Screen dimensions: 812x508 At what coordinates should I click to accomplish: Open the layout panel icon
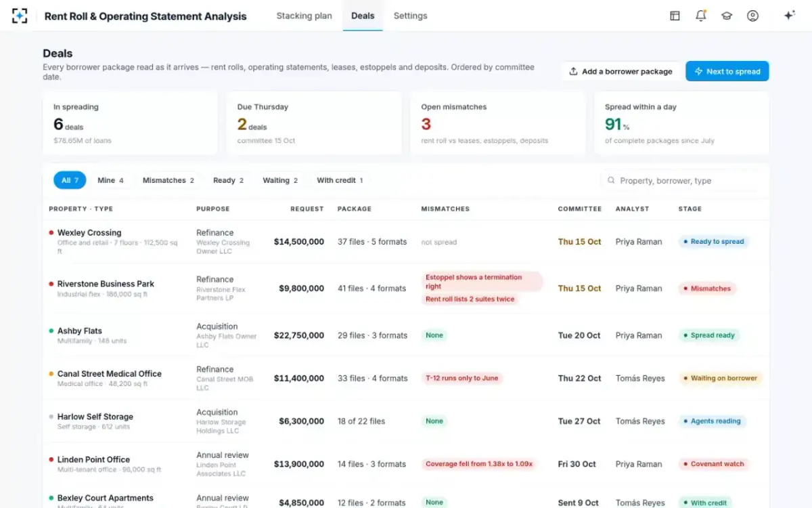pyautogui.click(x=675, y=16)
